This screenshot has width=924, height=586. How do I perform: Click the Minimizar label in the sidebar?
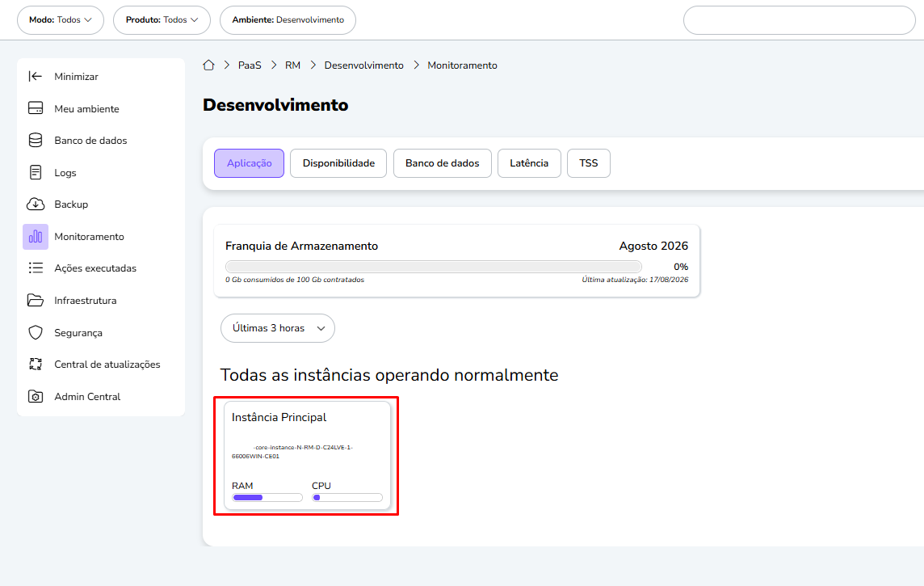click(x=76, y=76)
